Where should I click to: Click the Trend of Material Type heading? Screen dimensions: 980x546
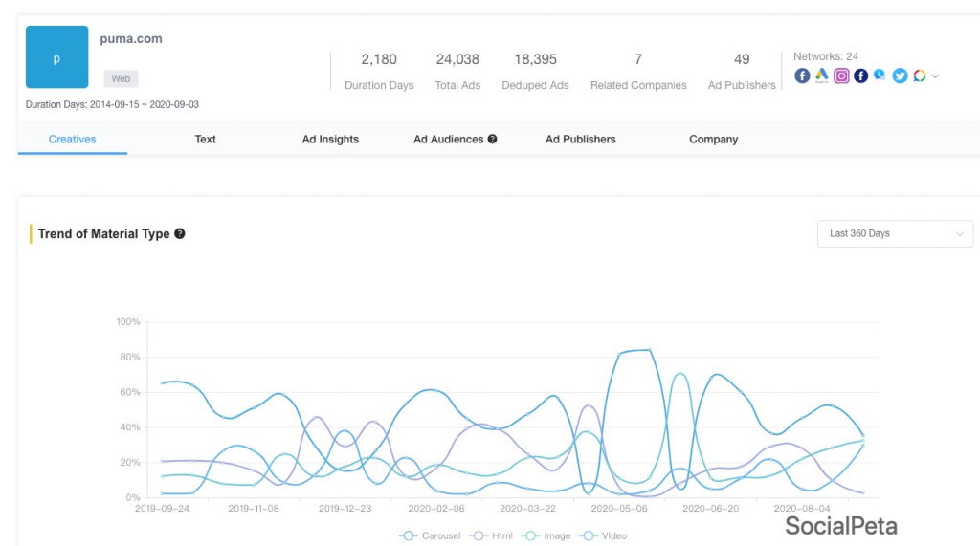(x=103, y=233)
